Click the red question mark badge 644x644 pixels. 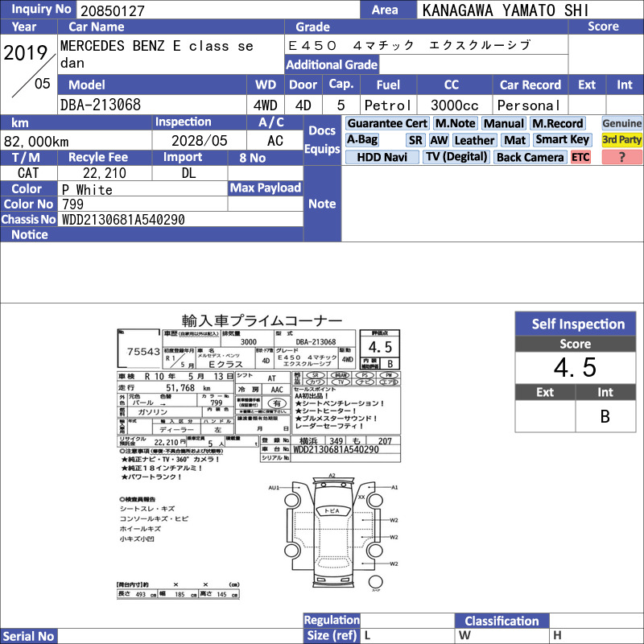621,157
